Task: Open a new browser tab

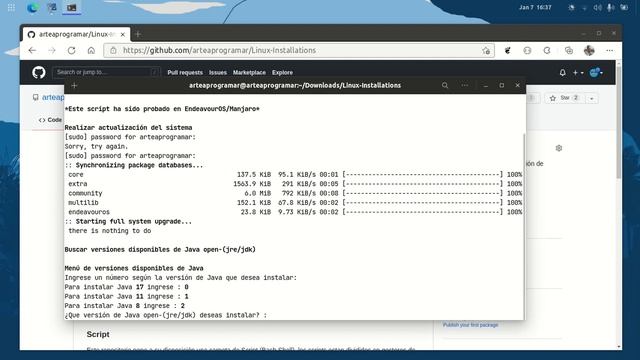Action: coord(138,34)
